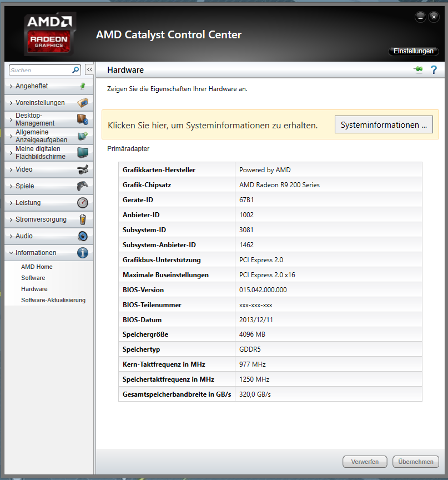The height and width of the screenshot is (480, 448).
Task: Open the Software information page
Action: [x=33, y=278]
